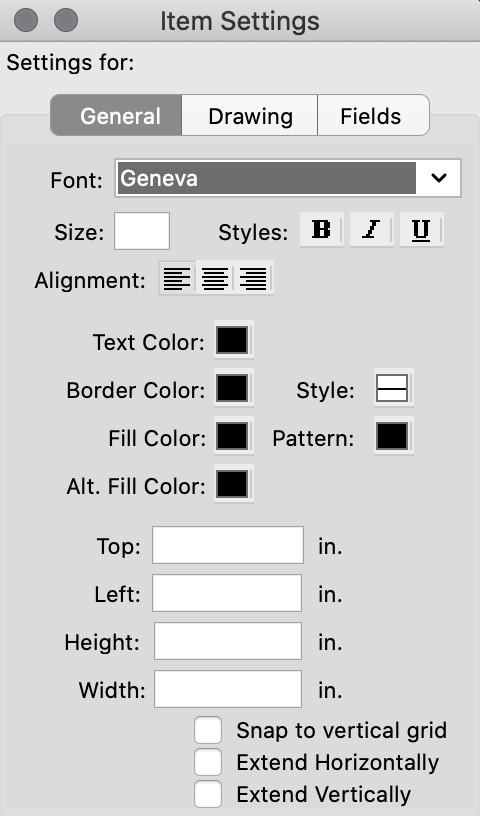Open the Alt. Fill Color swatch
The height and width of the screenshot is (816, 480).
point(233,484)
